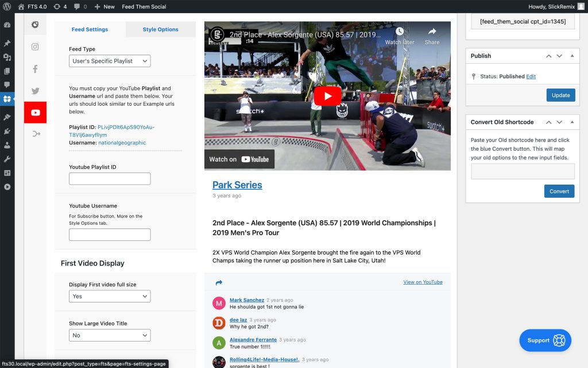Screen dimensions: 588x368
Task: Open the Pages sidebar icon
Action: (x=7, y=71)
